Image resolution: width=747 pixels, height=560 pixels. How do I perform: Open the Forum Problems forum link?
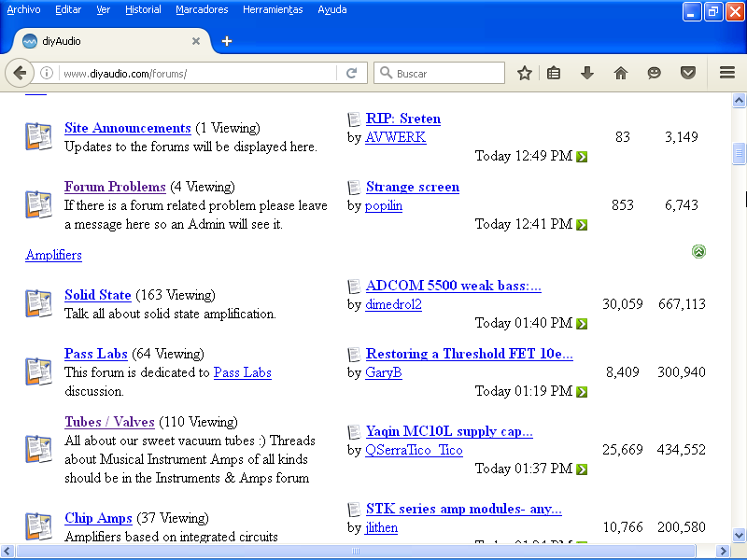tap(115, 186)
